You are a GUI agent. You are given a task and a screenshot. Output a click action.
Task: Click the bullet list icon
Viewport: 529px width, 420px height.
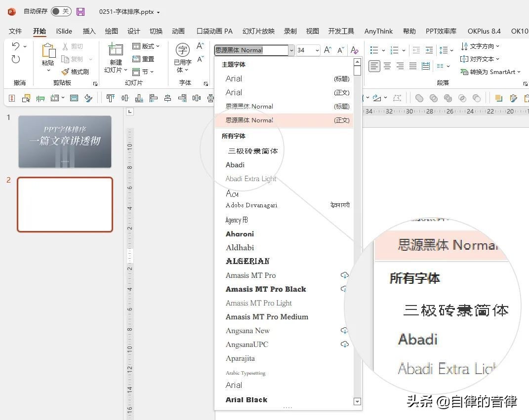tap(374, 50)
